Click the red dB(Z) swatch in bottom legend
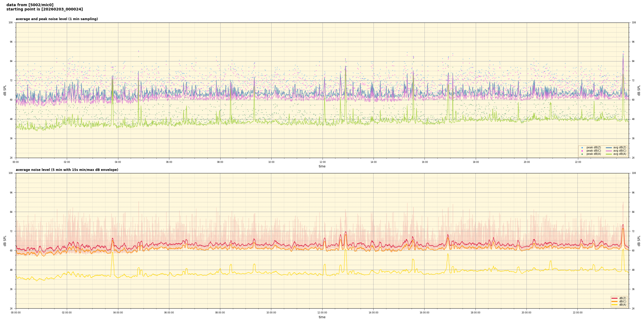The image size is (644, 322). [x=614, y=298]
